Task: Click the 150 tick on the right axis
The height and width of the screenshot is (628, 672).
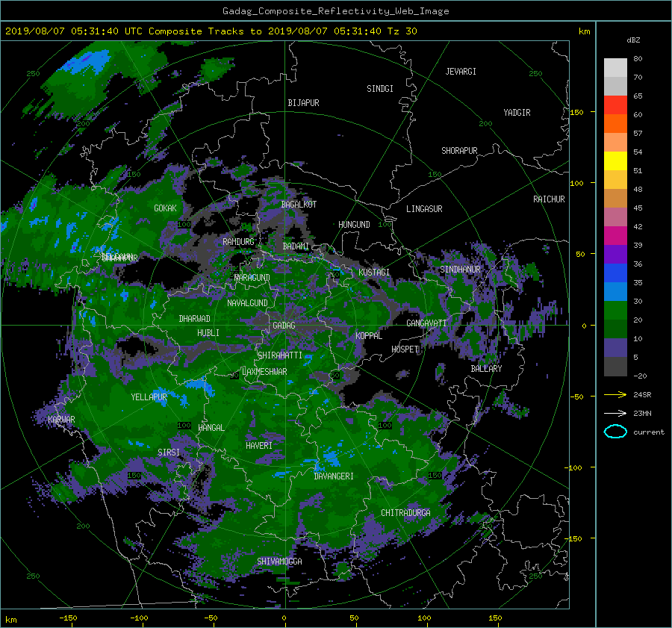Action: [576, 112]
